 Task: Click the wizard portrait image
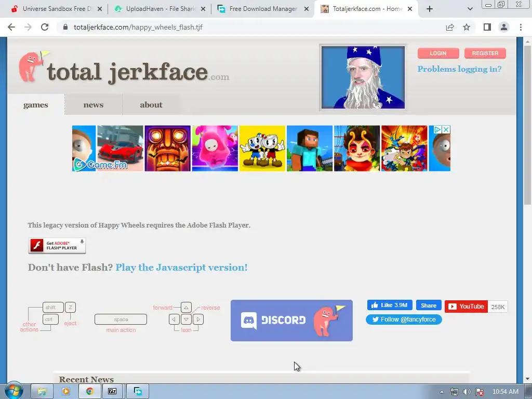tap(363, 77)
